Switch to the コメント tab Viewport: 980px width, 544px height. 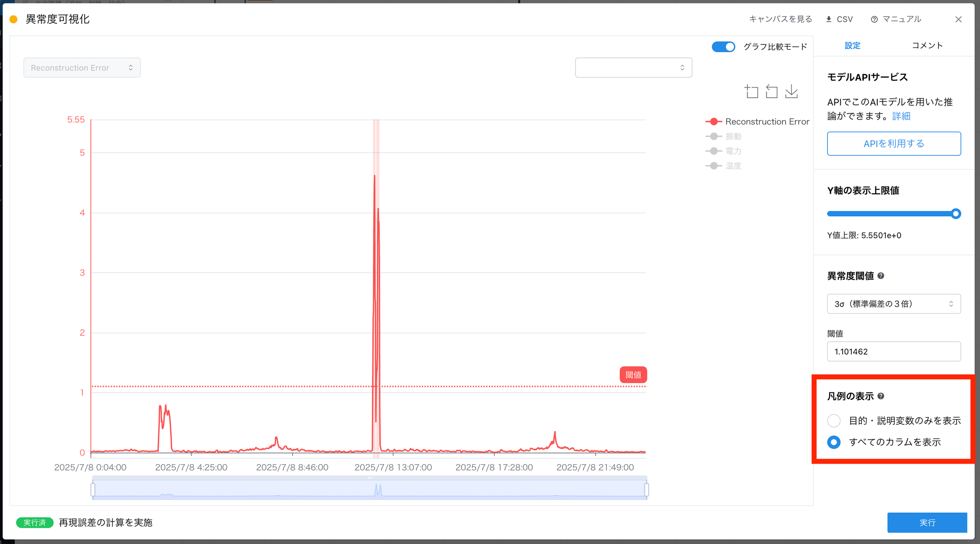(x=927, y=45)
